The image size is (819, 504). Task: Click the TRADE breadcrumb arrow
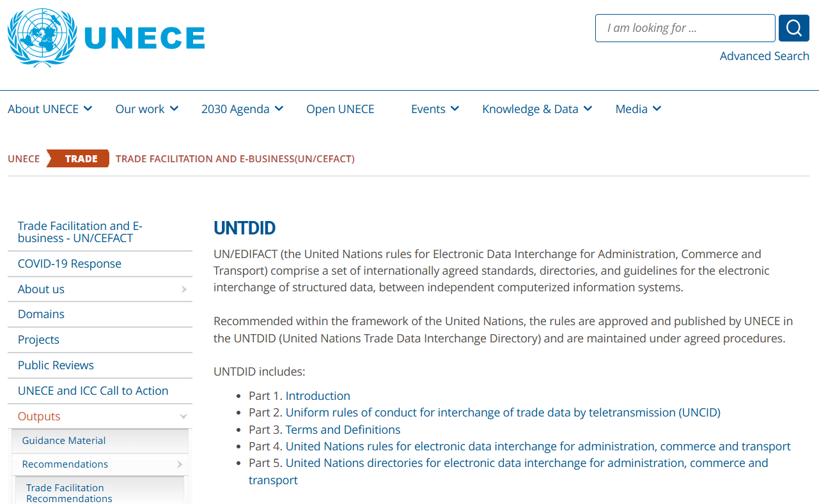coord(79,158)
